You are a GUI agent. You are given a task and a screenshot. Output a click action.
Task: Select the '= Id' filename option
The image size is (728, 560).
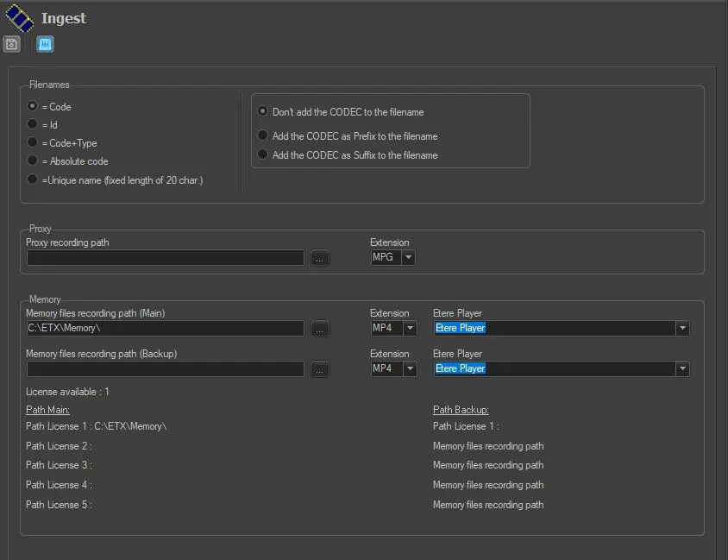33,125
